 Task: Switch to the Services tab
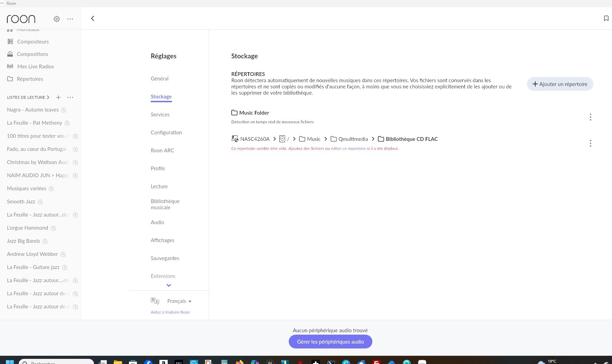(160, 115)
